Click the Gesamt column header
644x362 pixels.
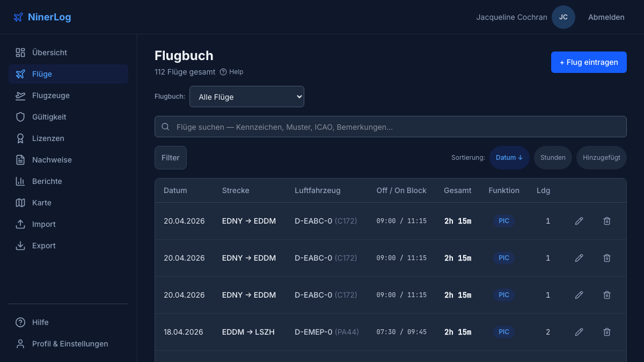click(458, 190)
